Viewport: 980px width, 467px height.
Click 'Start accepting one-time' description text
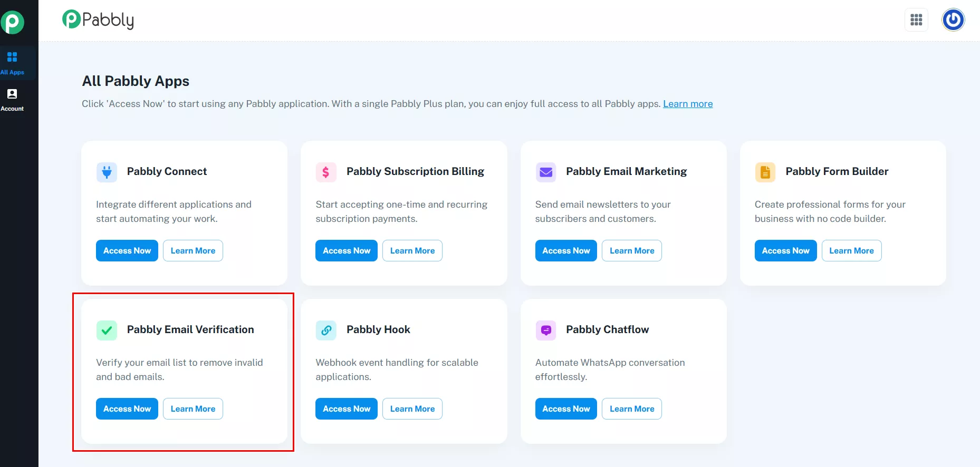click(x=401, y=211)
